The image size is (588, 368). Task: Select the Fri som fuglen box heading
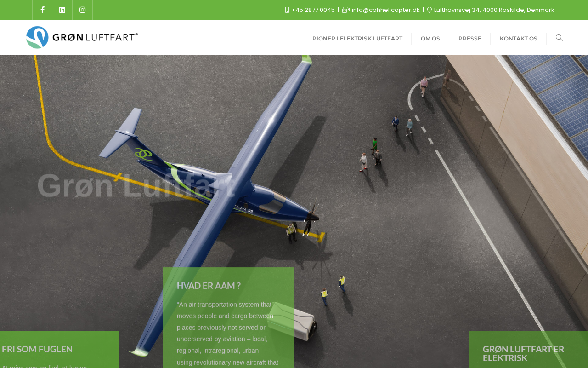click(x=37, y=349)
